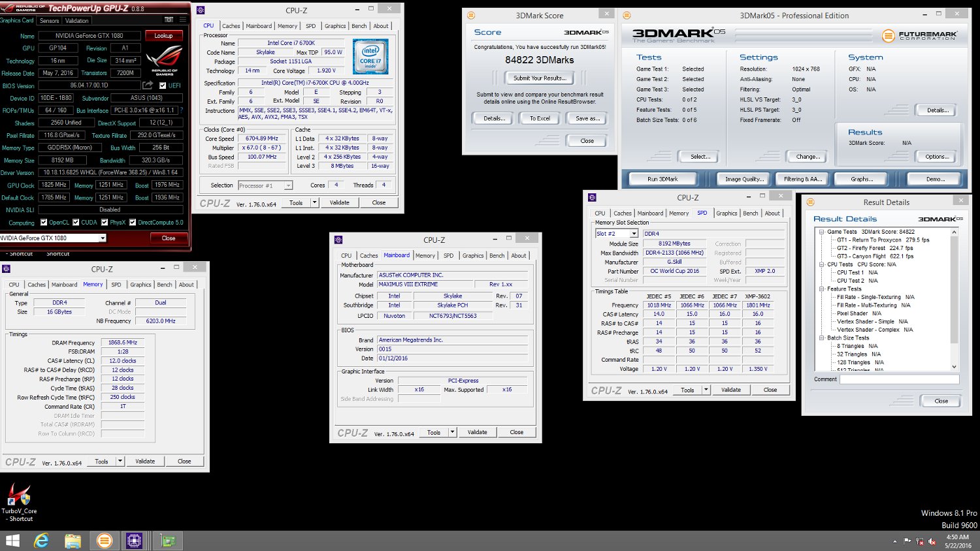
Task: Open the Caches tab in the CPU window
Action: pyautogui.click(x=231, y=26)
